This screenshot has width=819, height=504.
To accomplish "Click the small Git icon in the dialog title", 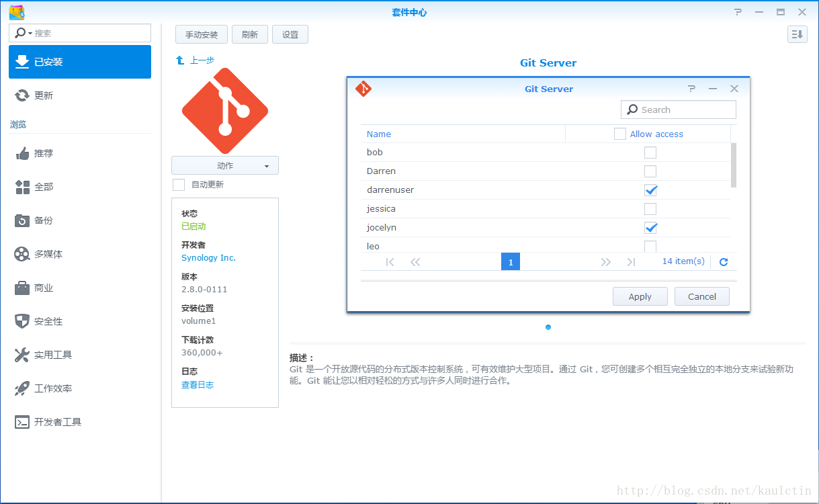I will (363, 88).
